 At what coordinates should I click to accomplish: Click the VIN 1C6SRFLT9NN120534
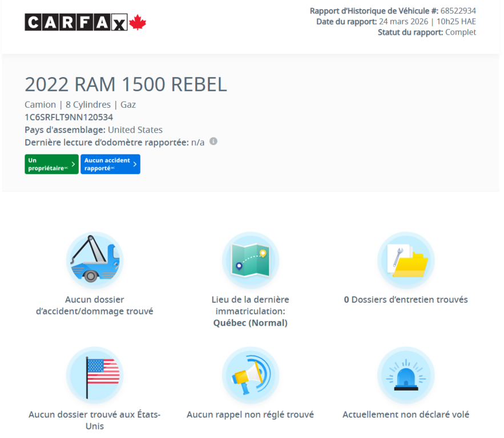click(x=68, y=117)
